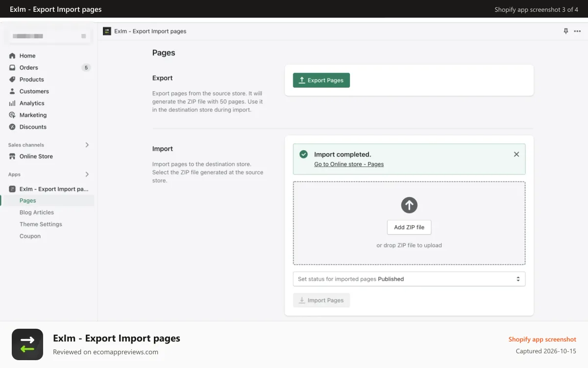Click the Orders inbox icon

click(12, 68)
